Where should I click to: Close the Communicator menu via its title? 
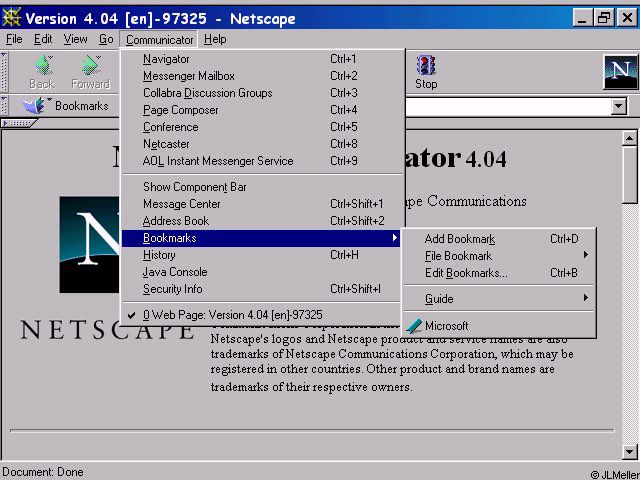tap(159, 40)
